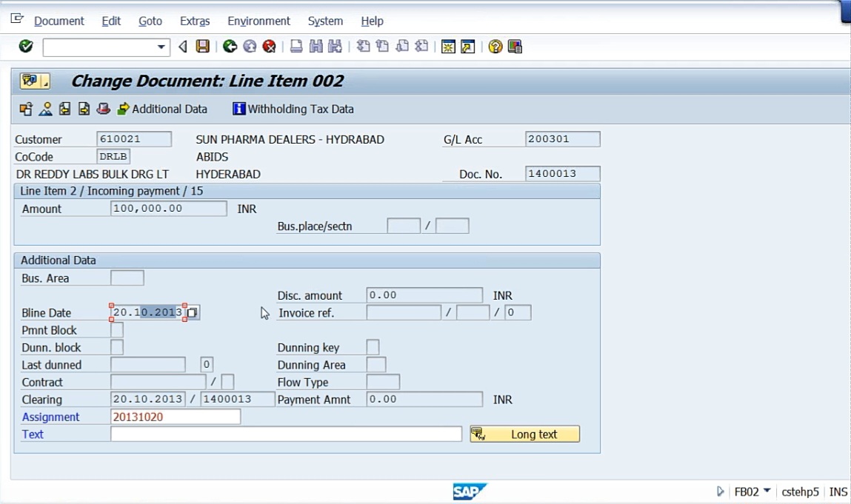This screenshot has height=504, width=851.
Task: Click the Create New Session icon
Action: pos(448,47)
